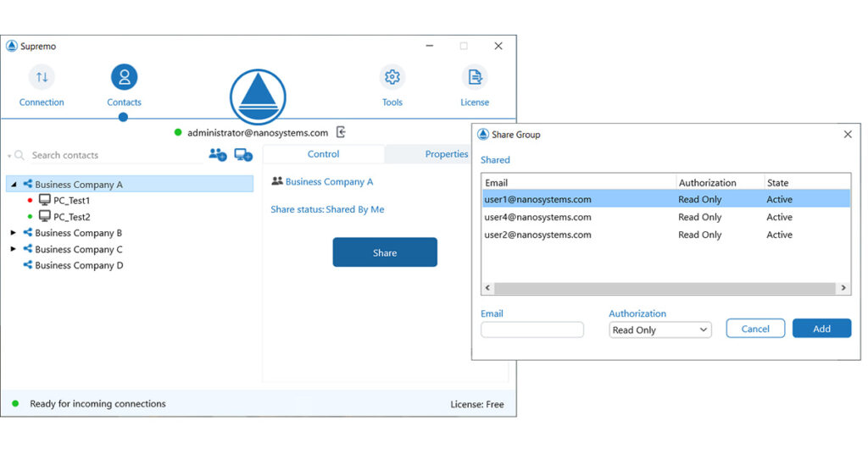Click the Contacts icon in toolbar
Viewport: 868px width, 454px height.
124,78
